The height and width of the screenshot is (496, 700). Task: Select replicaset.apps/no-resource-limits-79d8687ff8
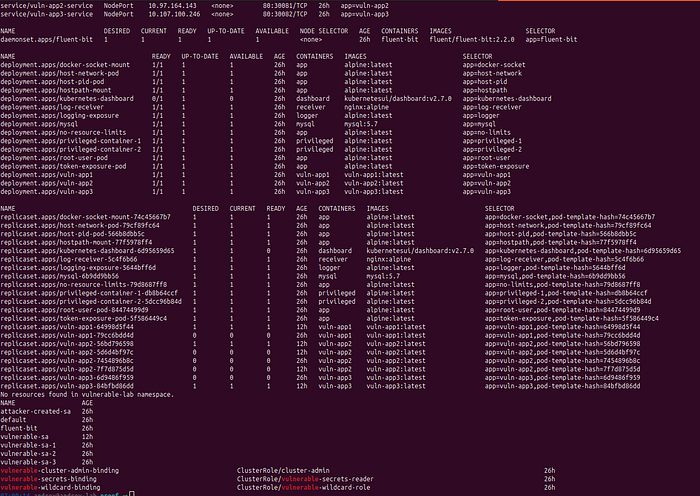pos(84,285)
